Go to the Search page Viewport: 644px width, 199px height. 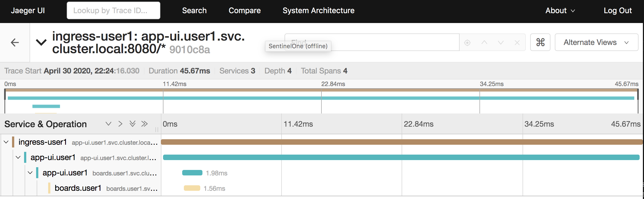coord(194,10)
